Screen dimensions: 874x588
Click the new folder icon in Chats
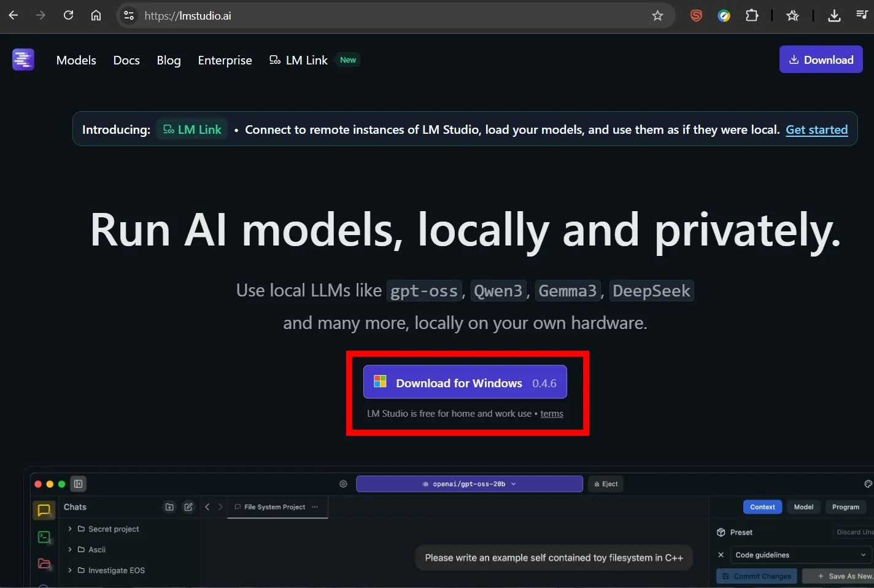pyautogui.click(x=169, y=507)
